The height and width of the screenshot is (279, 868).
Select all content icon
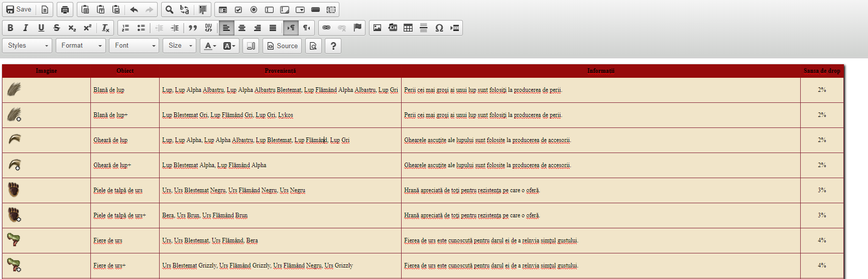point(203,10)
